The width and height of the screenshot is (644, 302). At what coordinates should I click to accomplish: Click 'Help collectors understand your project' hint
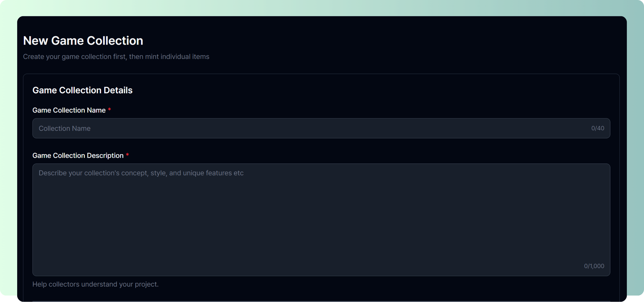[95, 284]
